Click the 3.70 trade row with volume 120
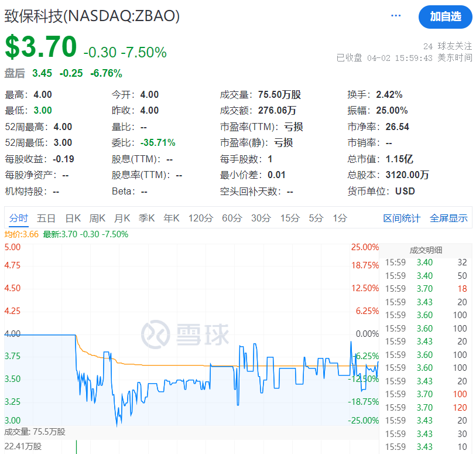 (x=426, y=408)
